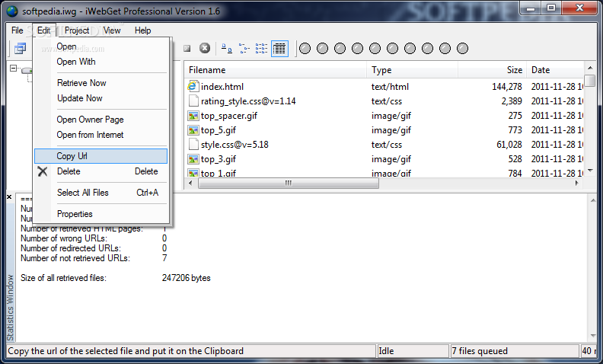This screenshot has width=603, height=364.
Task: Open the View menu
Action: click(x=112, y=30)
